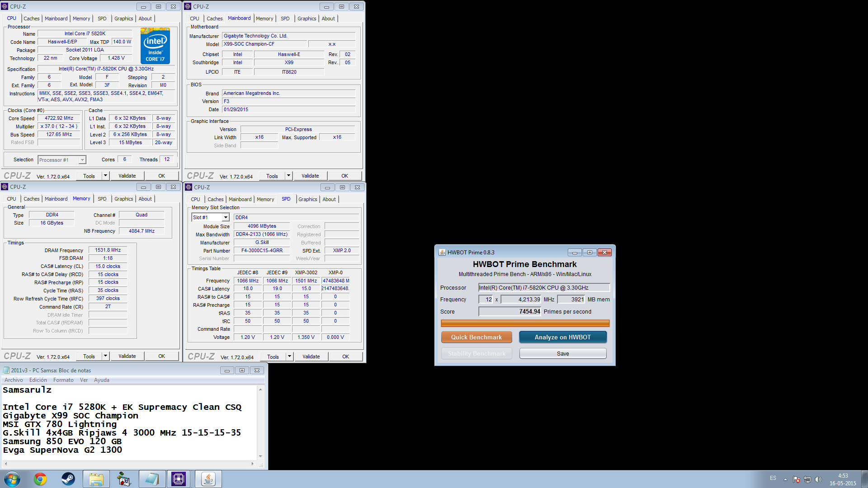Select the CPU tab in the SPD window
This screenshot has height=488, width=868.
click(195, 199)
